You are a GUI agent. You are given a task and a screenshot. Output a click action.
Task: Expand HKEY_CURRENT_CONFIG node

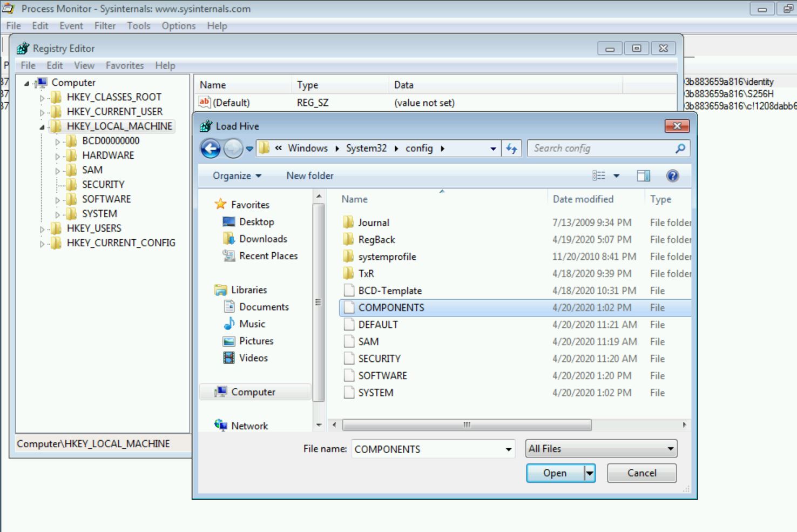[43, 244]
